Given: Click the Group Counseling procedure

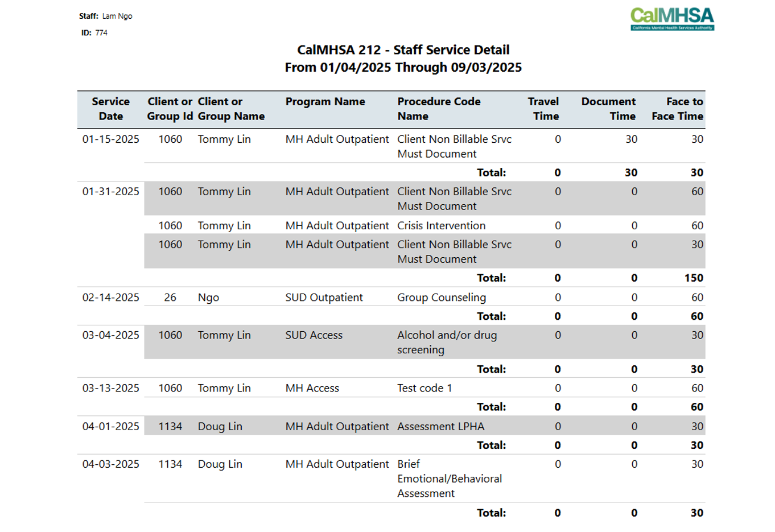Looking at the screenshot, I should pos(442,298).
